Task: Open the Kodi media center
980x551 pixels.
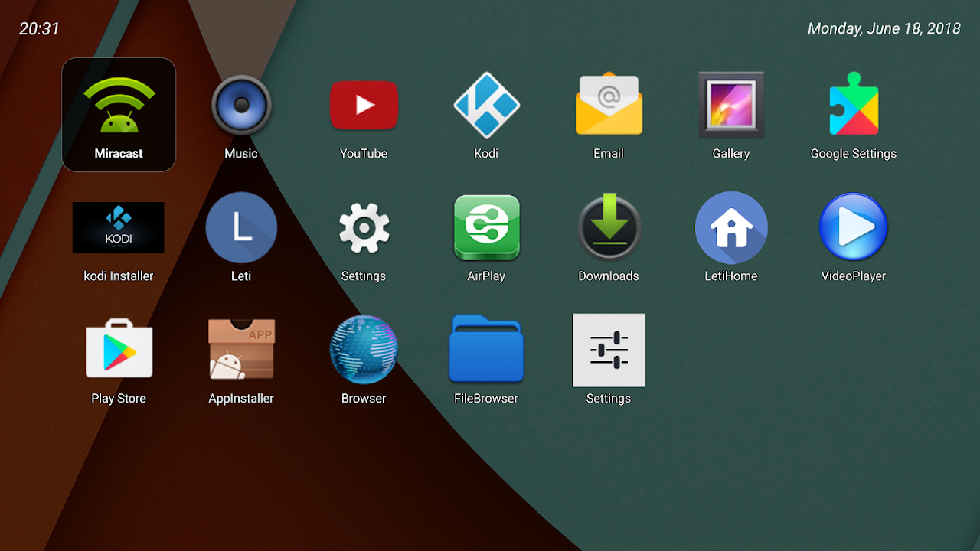Action: [x=486, y=105]
